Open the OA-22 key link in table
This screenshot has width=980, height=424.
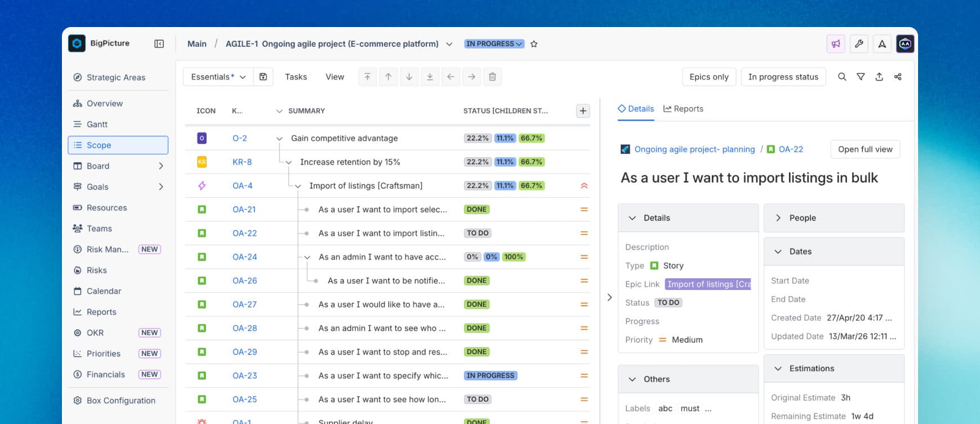(244, 233)
